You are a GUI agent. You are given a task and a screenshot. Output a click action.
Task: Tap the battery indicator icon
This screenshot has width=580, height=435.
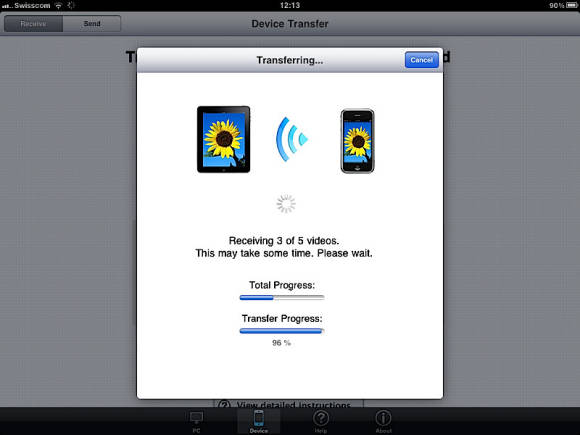pyautogui.click(x=572, y=5)
